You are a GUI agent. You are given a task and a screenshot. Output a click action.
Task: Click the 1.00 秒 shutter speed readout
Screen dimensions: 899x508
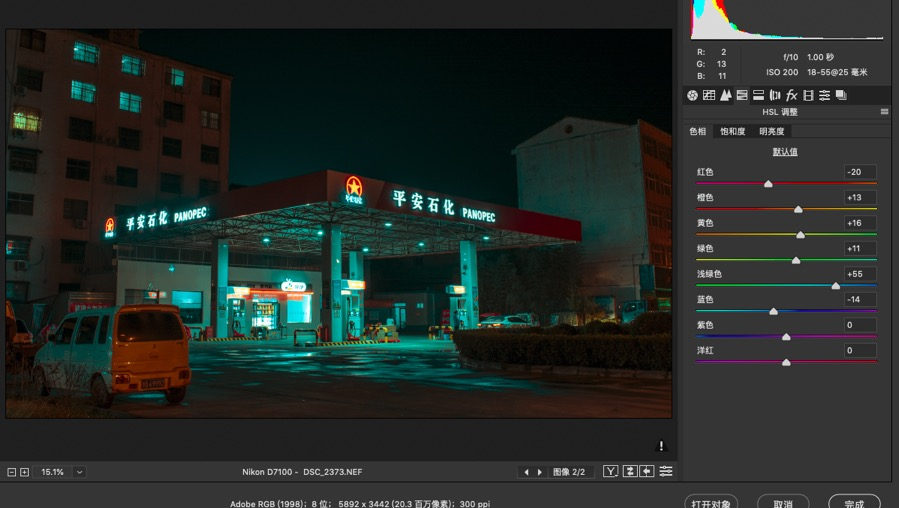click(x=820, y=57)
